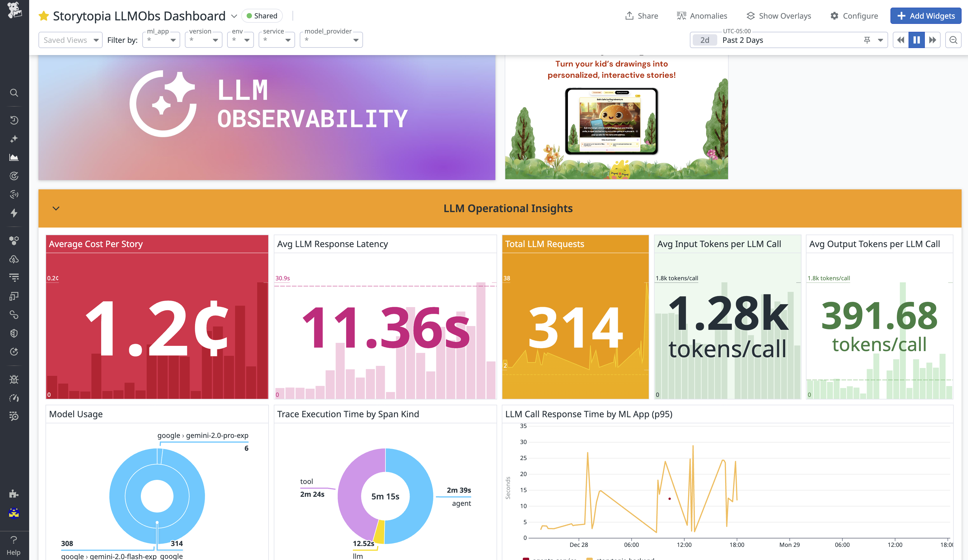Open the ml_app filter dropdown
This screenshot has width=968, height=560.
(x=161, y=40)
